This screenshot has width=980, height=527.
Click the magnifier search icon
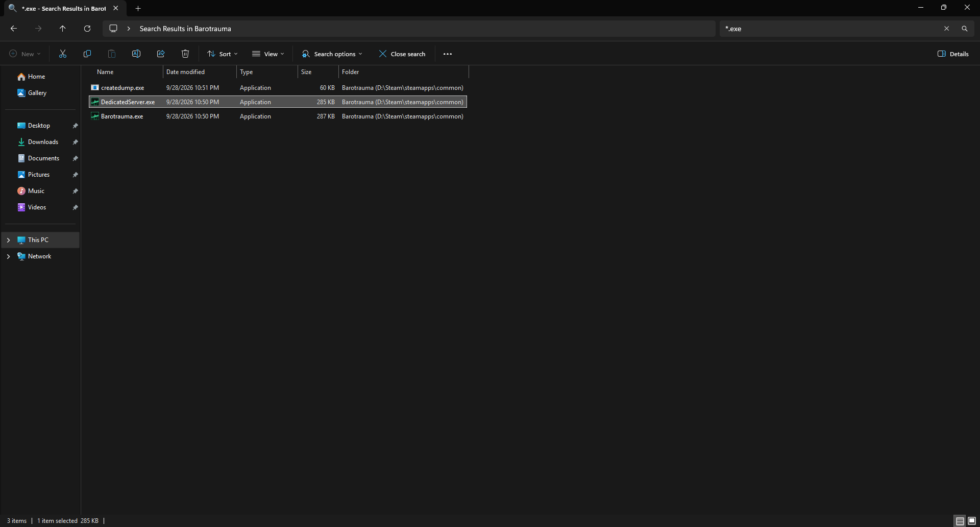[x=965, y=29]
